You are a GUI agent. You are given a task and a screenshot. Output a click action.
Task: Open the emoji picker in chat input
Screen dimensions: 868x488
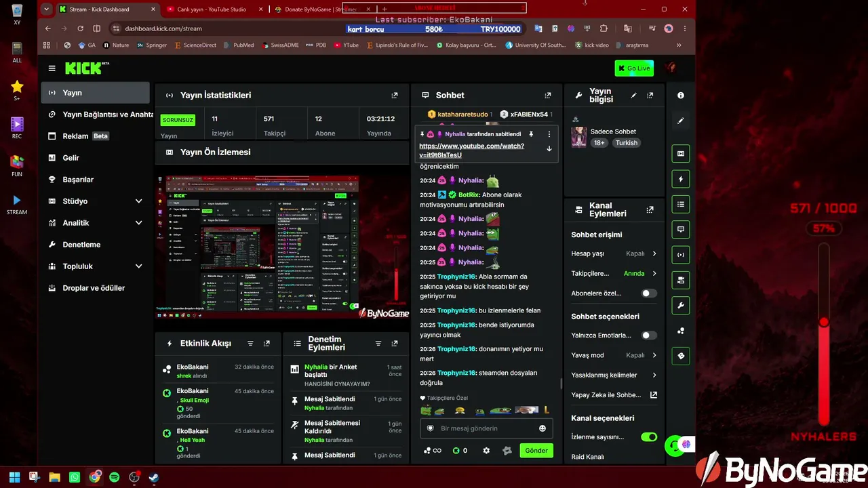542,428
